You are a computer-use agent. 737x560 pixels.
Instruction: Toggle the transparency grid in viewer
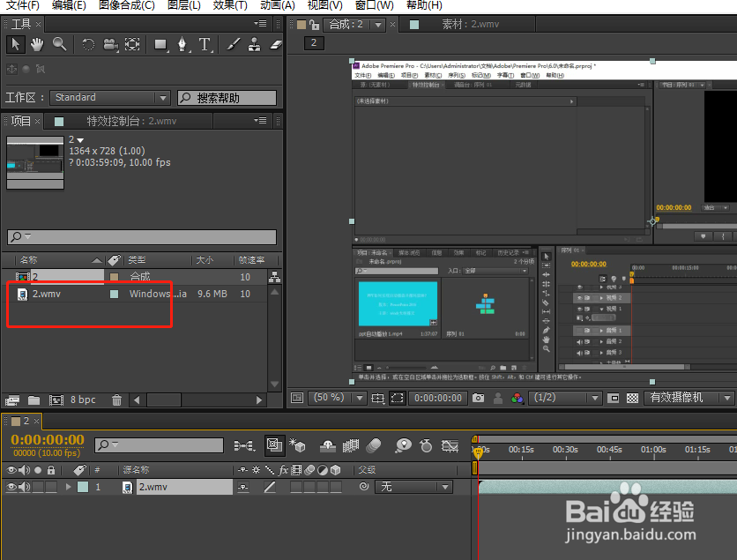point(633,399)
